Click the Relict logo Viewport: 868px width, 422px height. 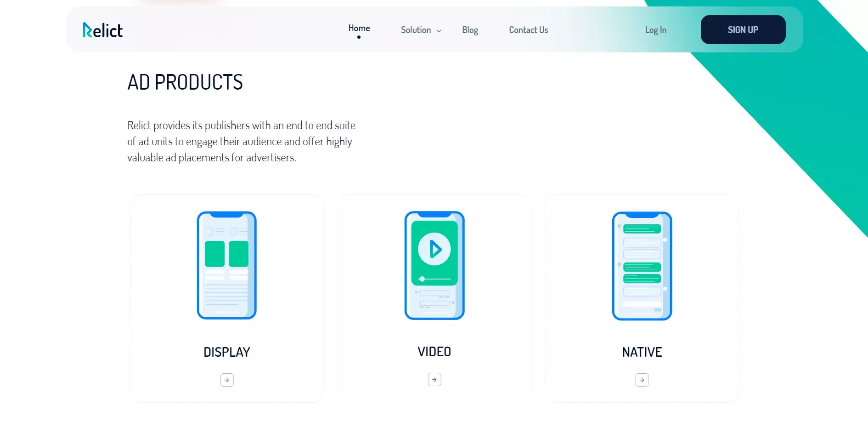tap(103, 30)
